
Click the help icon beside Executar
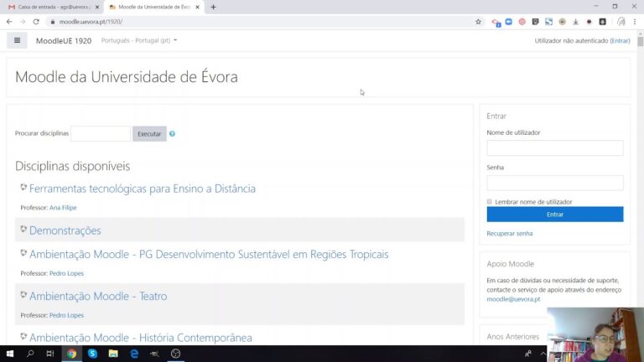[172, 134]
